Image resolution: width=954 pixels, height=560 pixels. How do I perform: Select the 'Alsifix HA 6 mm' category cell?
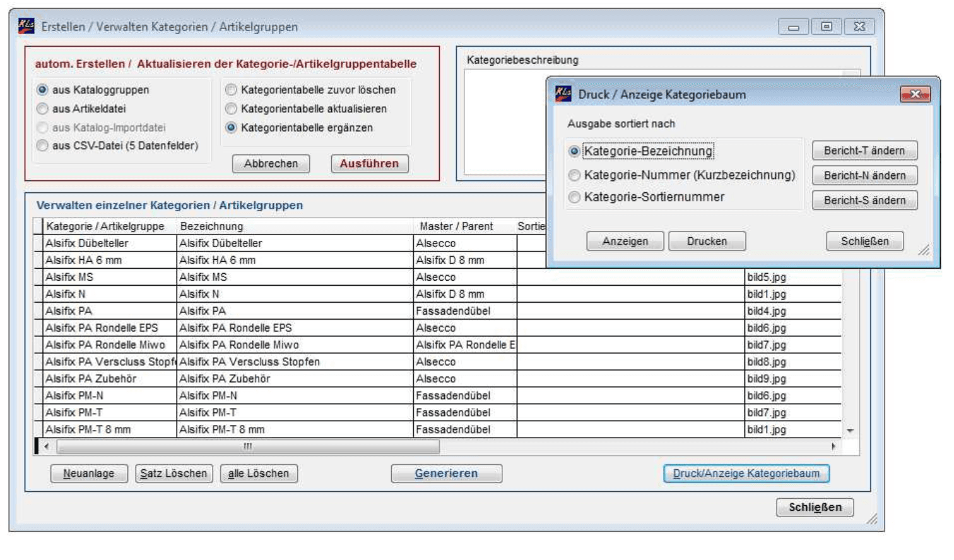(109, 260)
